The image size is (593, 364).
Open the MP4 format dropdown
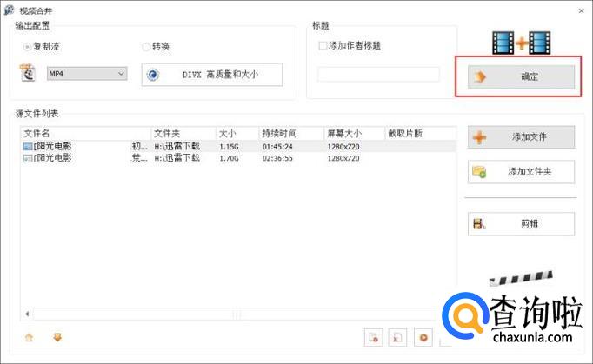pos(87,73)
